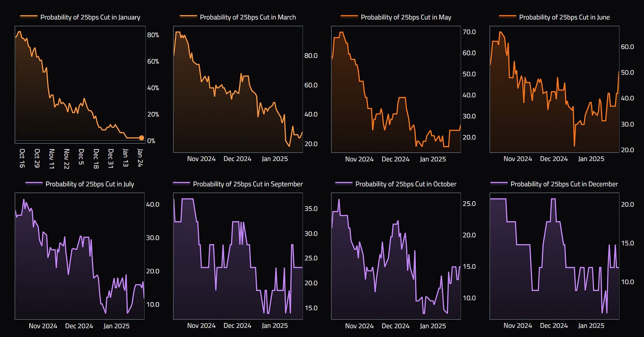Click the 'Jan 2025' label under the September chart
644x337 pixels.
[274, 326]
